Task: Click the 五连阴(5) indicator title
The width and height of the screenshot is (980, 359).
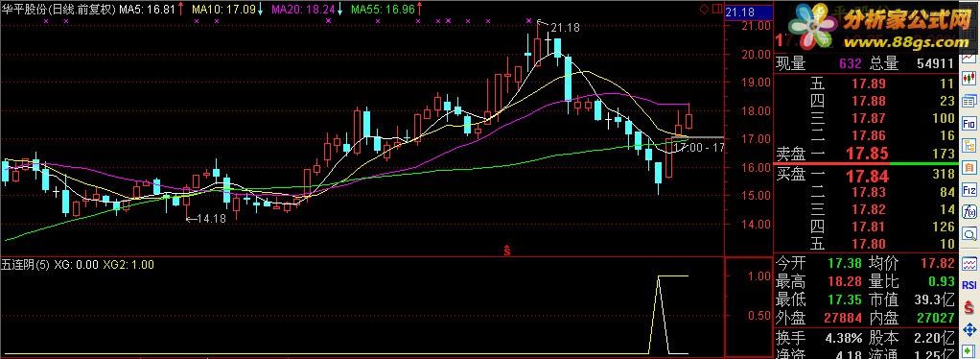Action: pyautogui.click(x=25, y=265)
